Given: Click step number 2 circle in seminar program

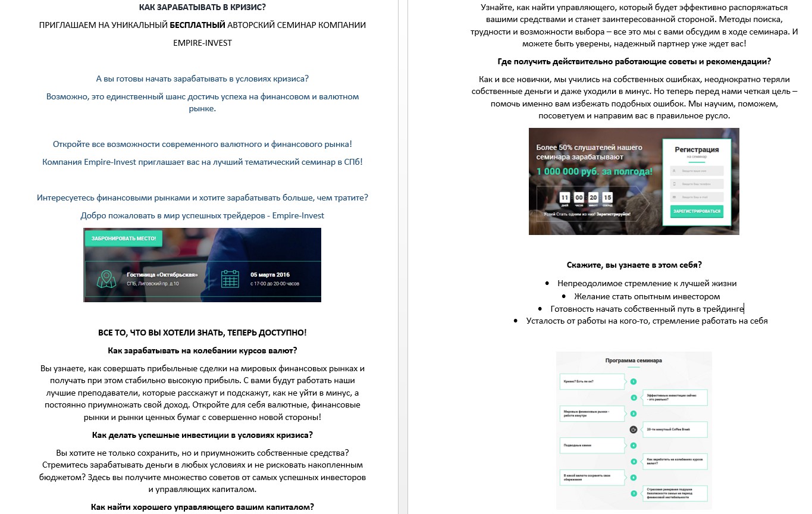Looking at the screenshot, I should tap(634, 397).
